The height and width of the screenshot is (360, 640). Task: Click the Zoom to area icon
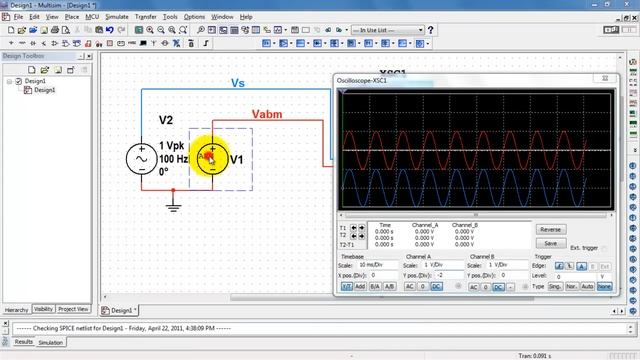pyautogui.click(x=172, y=30)
